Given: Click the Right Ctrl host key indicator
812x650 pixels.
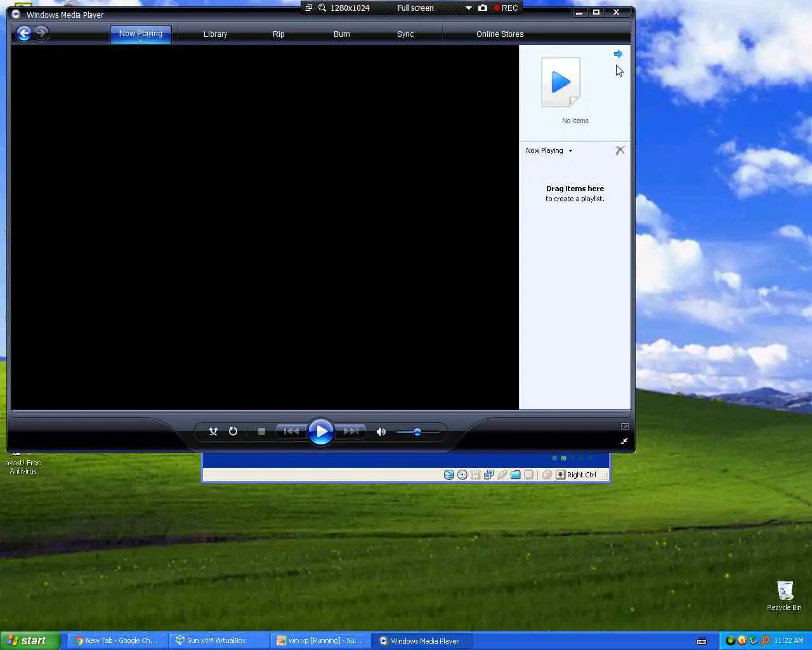Looking at the screenshot, I should point(581,475).
